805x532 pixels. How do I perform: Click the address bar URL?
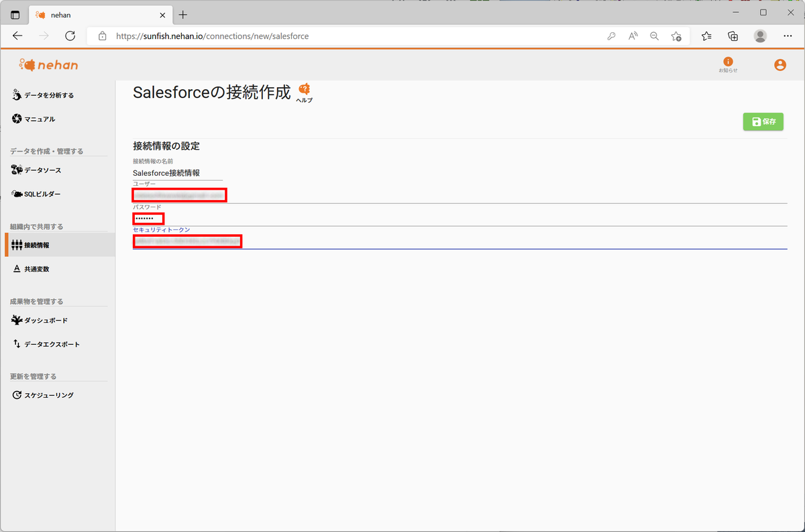pos(212,36)
